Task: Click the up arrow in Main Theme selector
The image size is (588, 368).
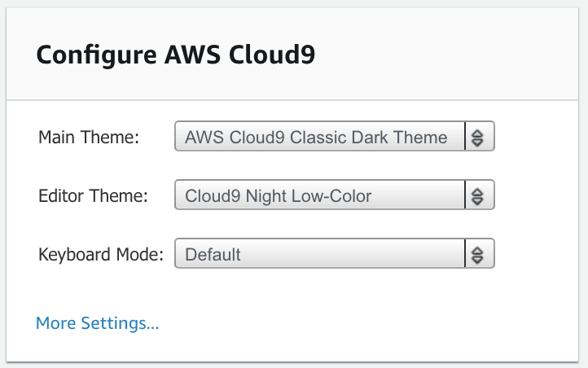Action: [477, 133]
